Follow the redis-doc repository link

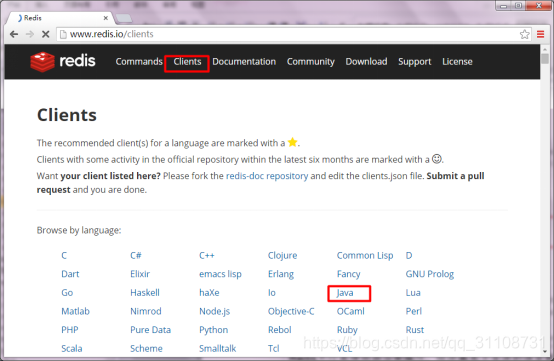tap(267, 176)
